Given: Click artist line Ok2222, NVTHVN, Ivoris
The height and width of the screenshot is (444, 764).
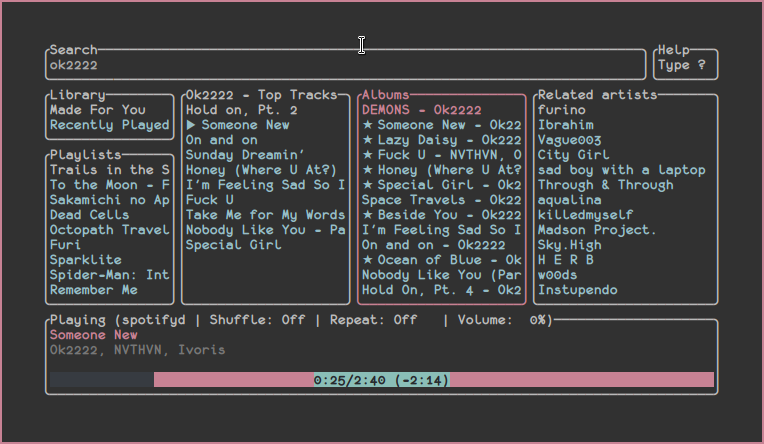Looking at the screenshot, I should tap(137, 350).
